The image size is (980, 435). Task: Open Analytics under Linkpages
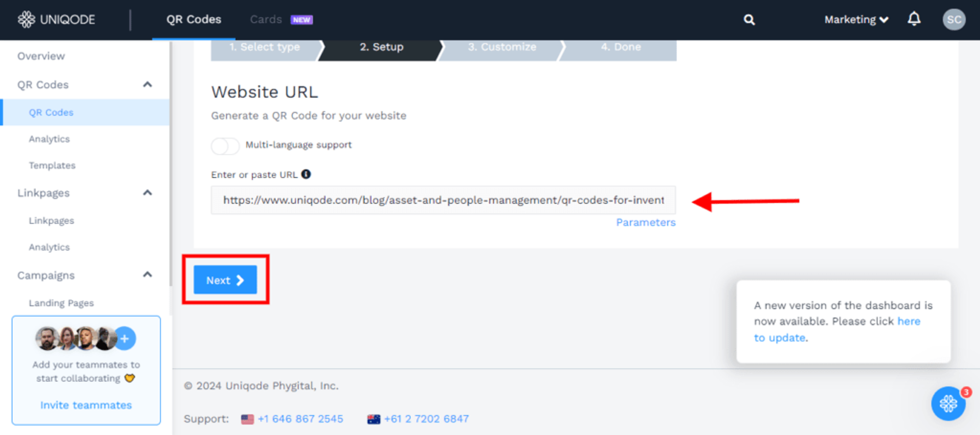click(x=50, y=247)
